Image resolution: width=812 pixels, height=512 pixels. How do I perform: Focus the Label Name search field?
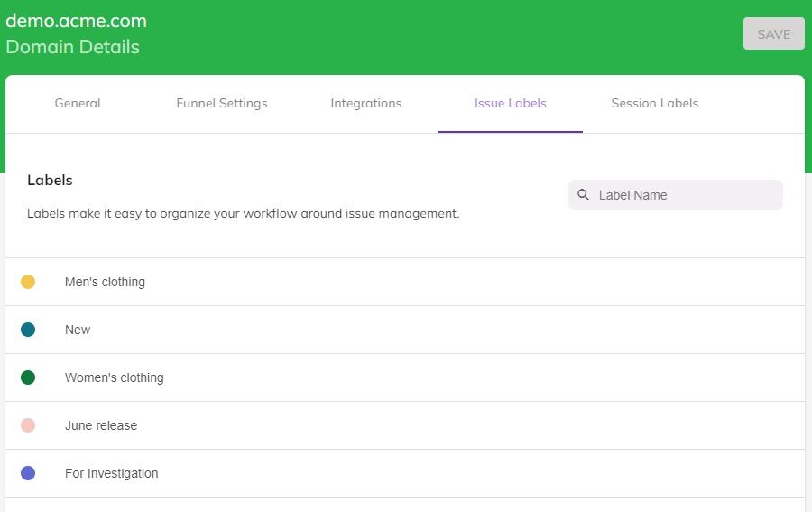click(675, 195)
